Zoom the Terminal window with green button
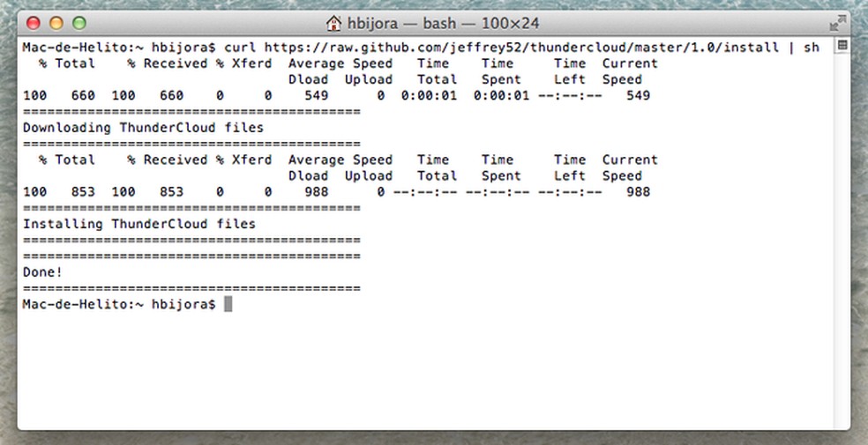868x445 pixels. pos(79,23)
